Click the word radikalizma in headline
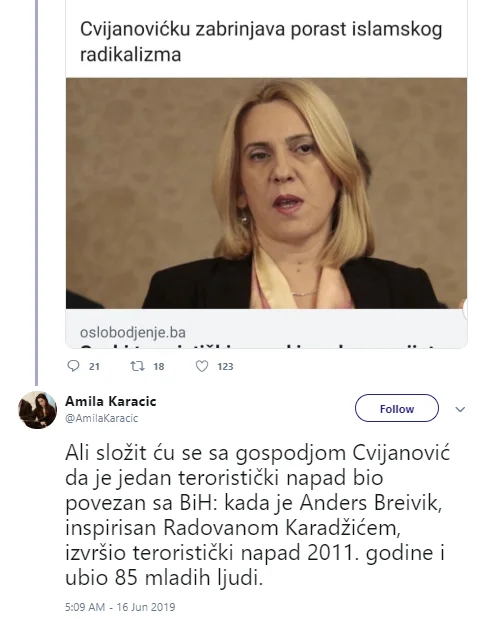490x619 pixels. pos(131,54)
